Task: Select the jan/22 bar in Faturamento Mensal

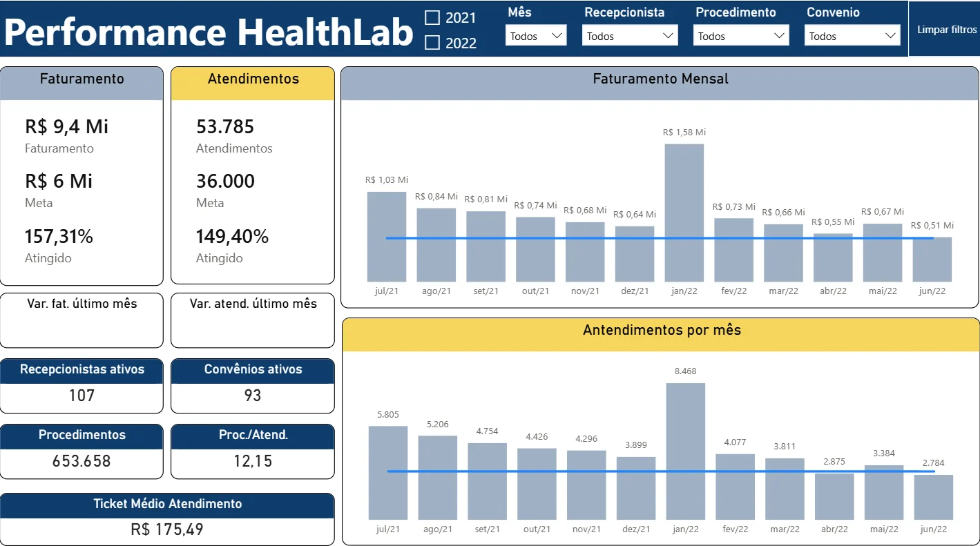Action: pos(684,213)
